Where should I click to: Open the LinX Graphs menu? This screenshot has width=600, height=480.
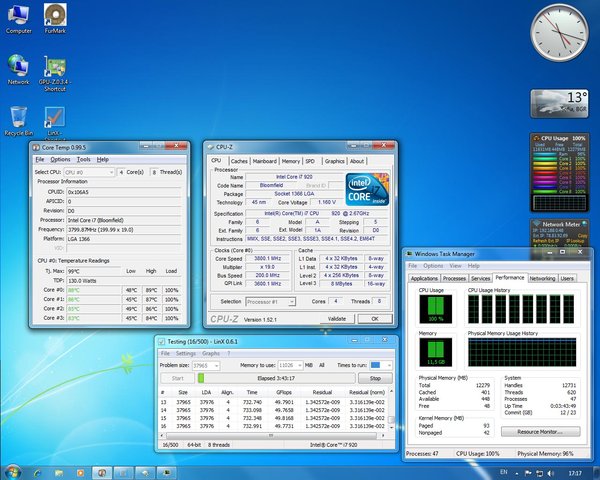pyautogui.click(x=211, y=353)
